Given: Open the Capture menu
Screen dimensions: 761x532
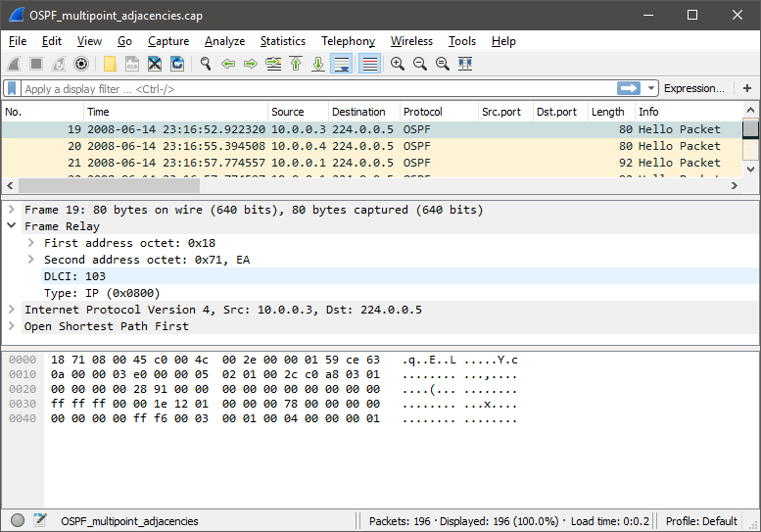Looking at the screenshot, I should point(168,41).
